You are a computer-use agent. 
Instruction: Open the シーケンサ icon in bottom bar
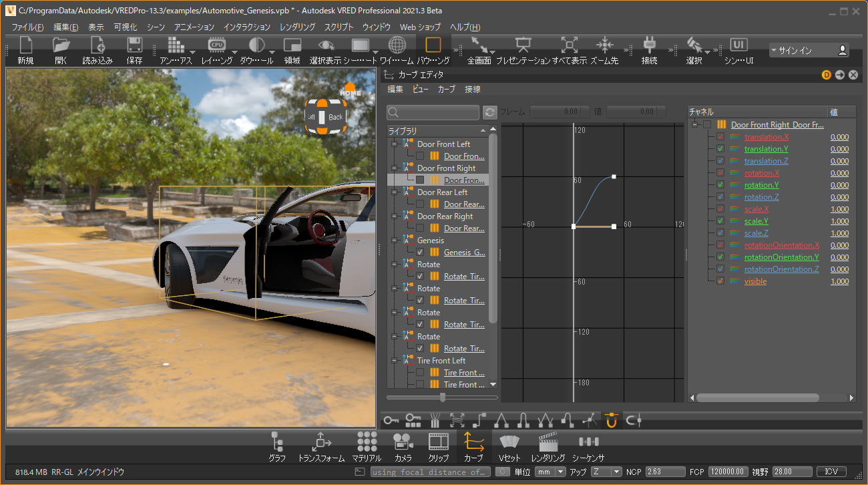(x=588, y=442)
